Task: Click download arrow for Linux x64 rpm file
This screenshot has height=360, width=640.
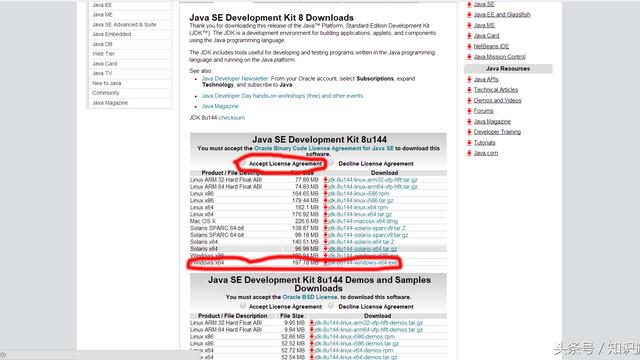Action: click(x=325, y=207)
